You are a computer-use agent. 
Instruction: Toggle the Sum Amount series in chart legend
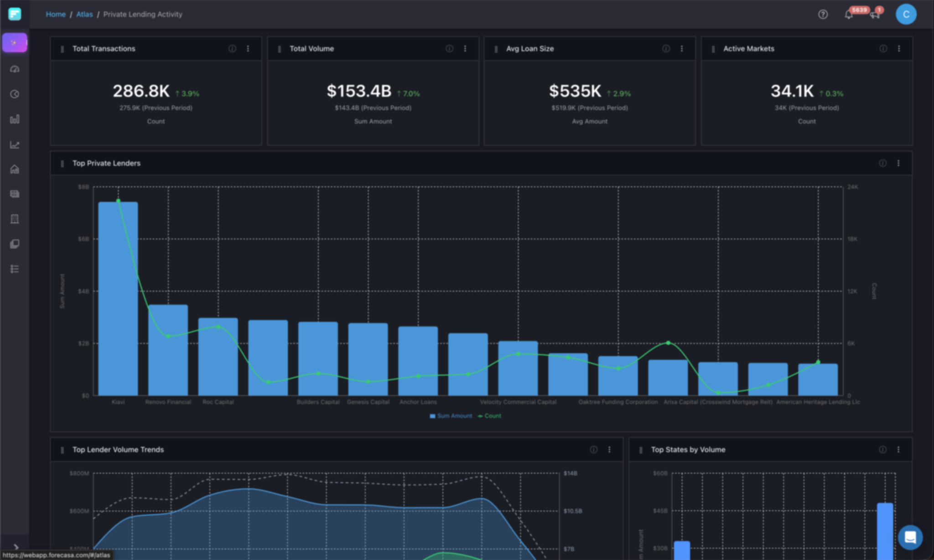click(x=451, y=415)
